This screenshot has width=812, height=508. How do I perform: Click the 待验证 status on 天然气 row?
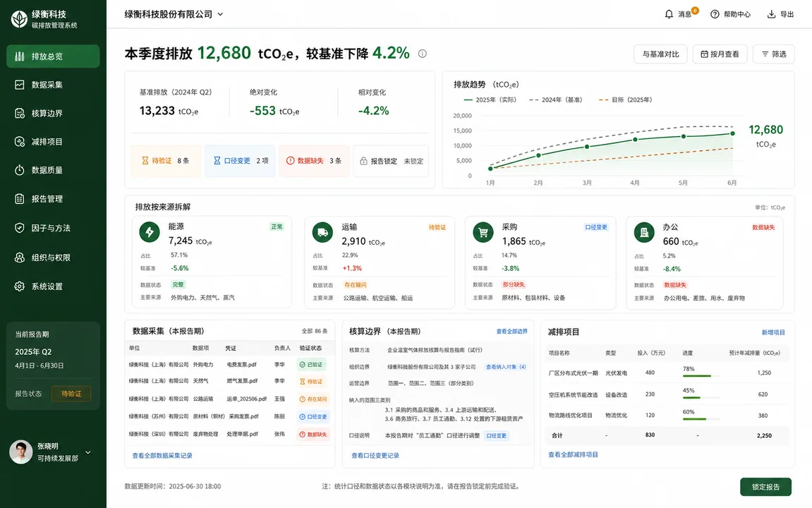pyautogui.click(x=311, y=382)
